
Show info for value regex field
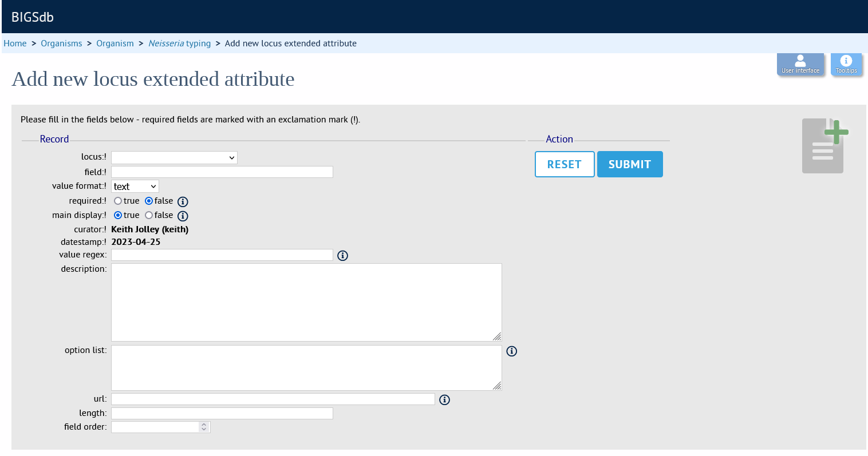342,255
